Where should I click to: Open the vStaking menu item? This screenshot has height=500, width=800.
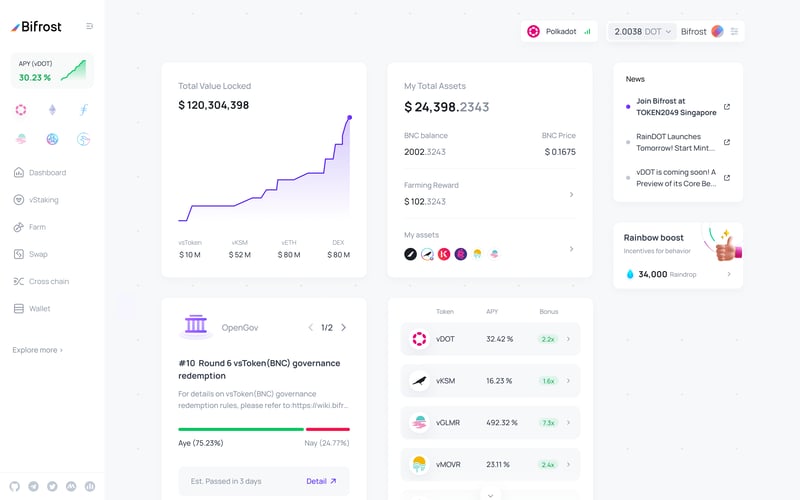(x=36, y=200)
